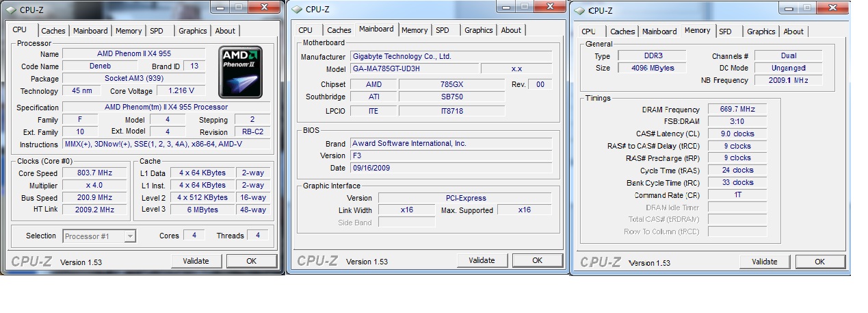Image resolution: width=868 pixels, height=313 pixels.
Task: Select Graphics tab in the CPU window
Action: pyautogui.click(x=193, y=31)
